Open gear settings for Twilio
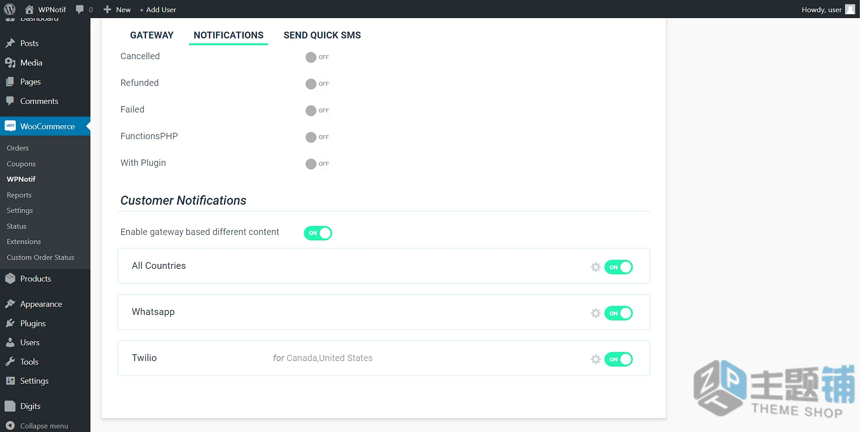The image size is (868, 432). (x=596, y=359)
